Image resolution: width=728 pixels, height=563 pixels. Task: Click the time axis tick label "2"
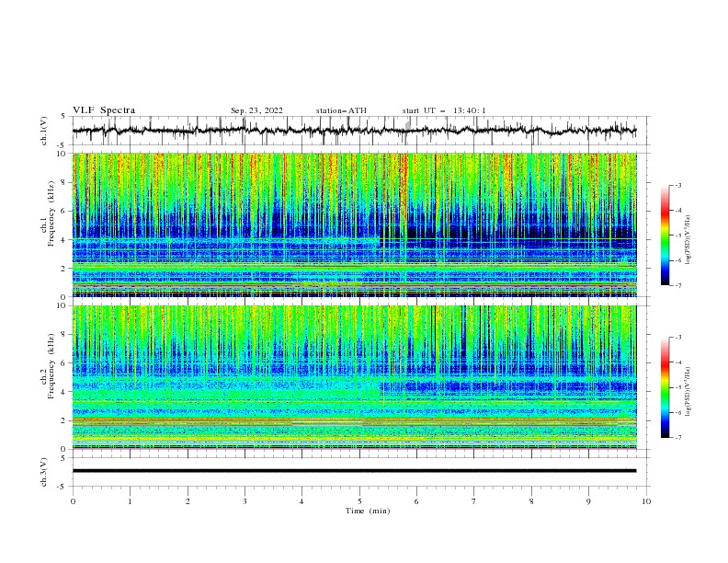tap(188, 501)
